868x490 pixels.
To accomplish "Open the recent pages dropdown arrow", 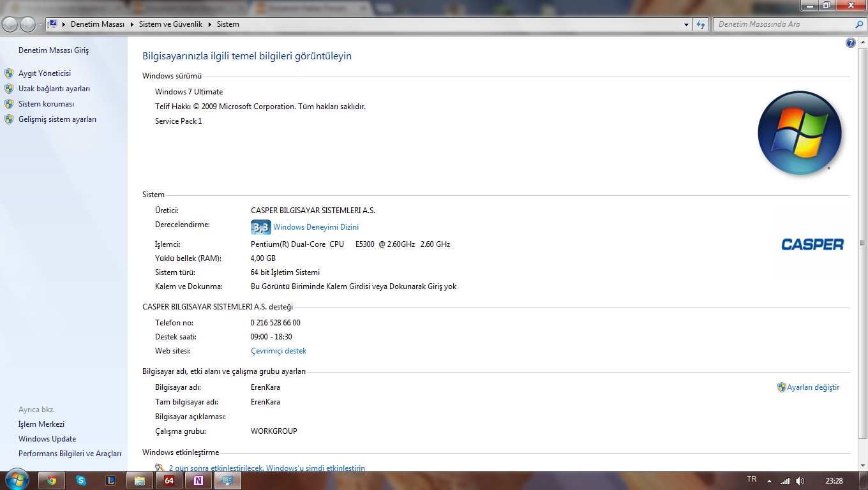I will 40,25.
